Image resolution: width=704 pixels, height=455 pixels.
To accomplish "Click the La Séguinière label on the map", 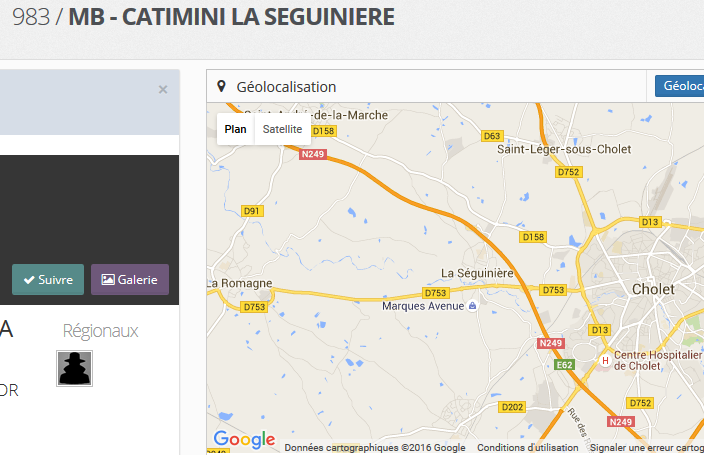I will (x=476, y=273).
